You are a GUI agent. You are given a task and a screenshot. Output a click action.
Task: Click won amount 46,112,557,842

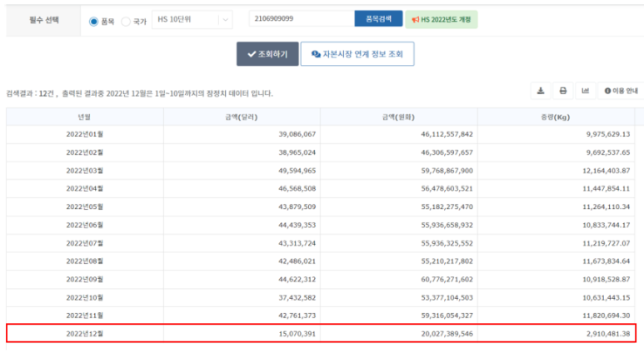[447, 134]
